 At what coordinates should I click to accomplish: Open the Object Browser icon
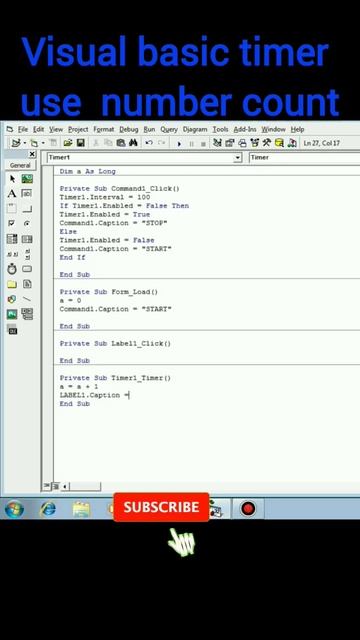(x=255, y=143)
